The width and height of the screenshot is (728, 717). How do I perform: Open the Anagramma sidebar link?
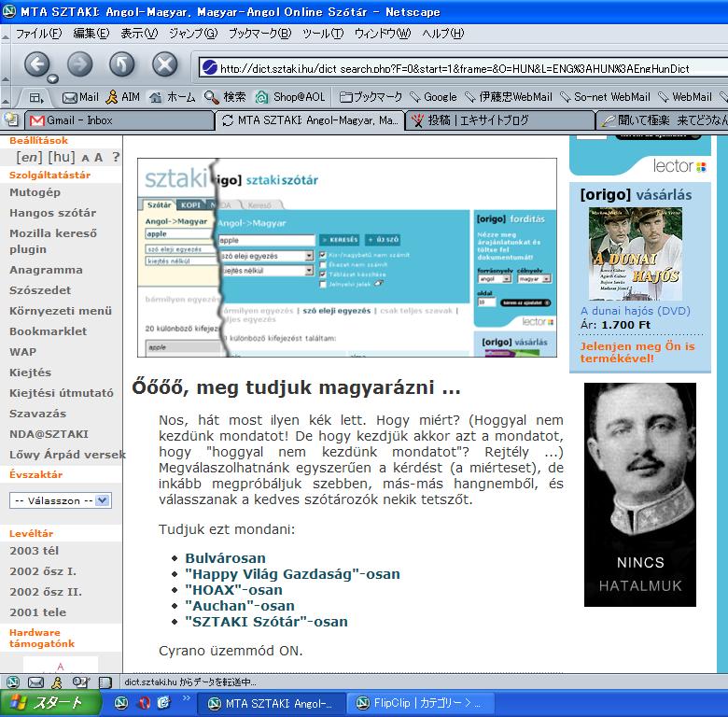point(46,270)
